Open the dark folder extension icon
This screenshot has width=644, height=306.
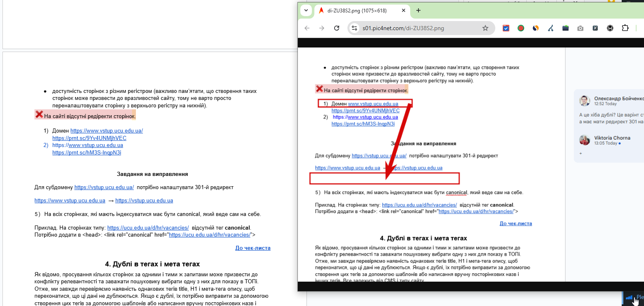[x=566, y=28]
